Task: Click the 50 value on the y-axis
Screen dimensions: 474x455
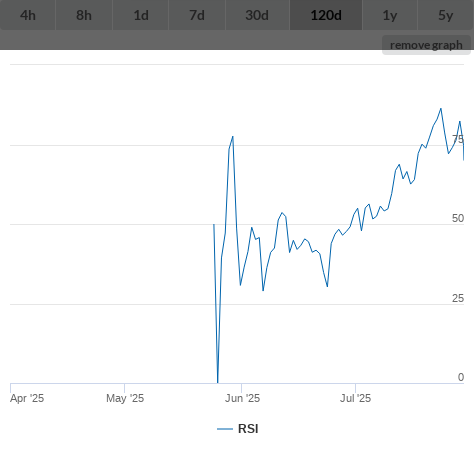Action: 458,218
